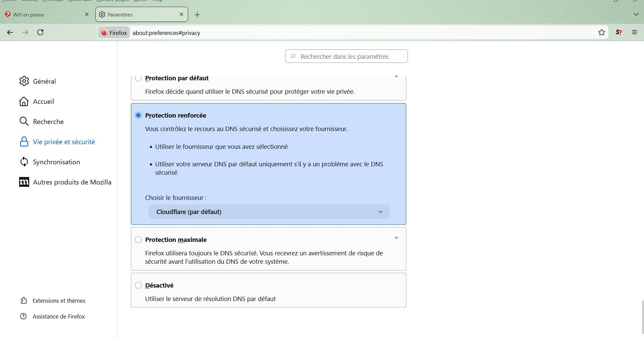Open Recherche settings via magnifier icon
The width and height of the screenshot is (644, 339).
[24, 122]
